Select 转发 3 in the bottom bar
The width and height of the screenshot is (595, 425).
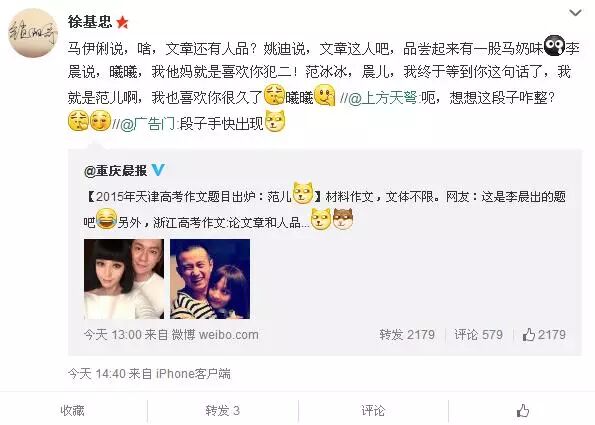click(x=223, y=410)
